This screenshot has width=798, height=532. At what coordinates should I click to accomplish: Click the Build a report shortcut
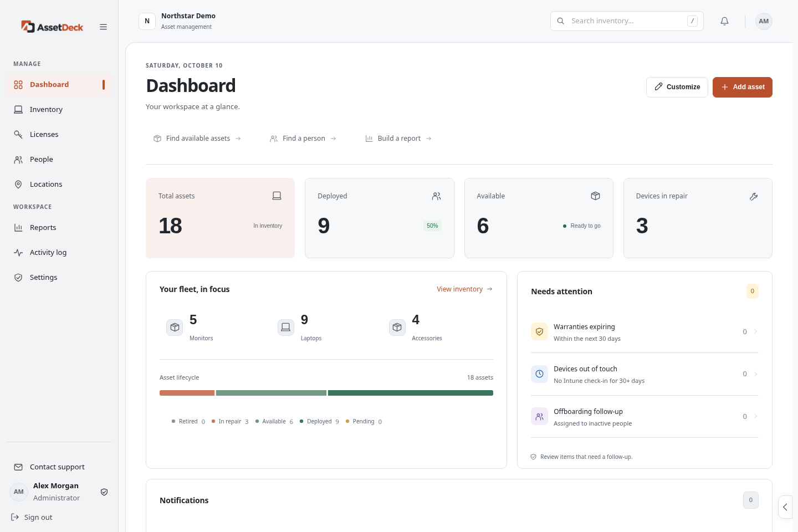[398, 139]
